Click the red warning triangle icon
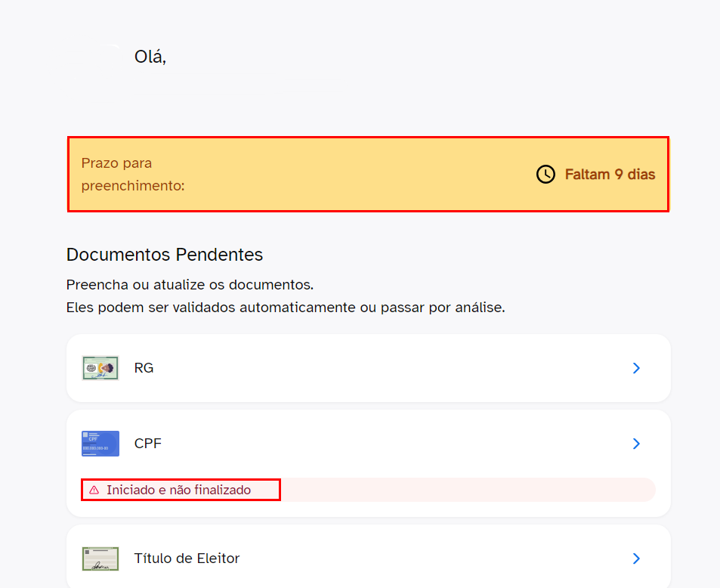720x588 pixels. tap(94, 490)
